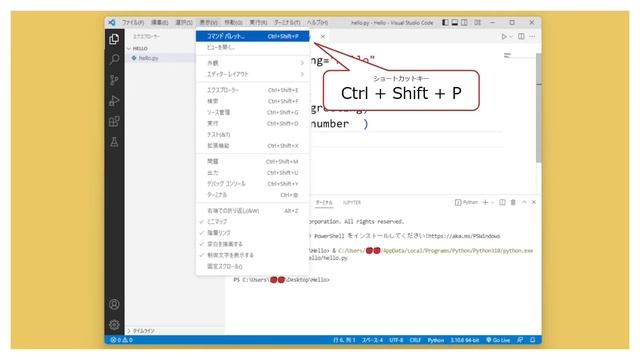Select ビューを開く menu item
The width and height of the screenshot is (640, 360).
coord(253,47)
